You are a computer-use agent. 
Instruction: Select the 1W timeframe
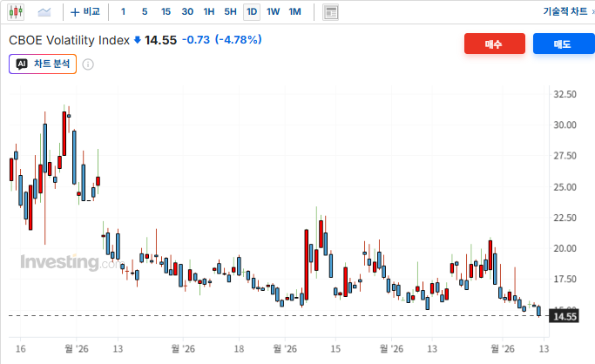(x=273, y=11)
